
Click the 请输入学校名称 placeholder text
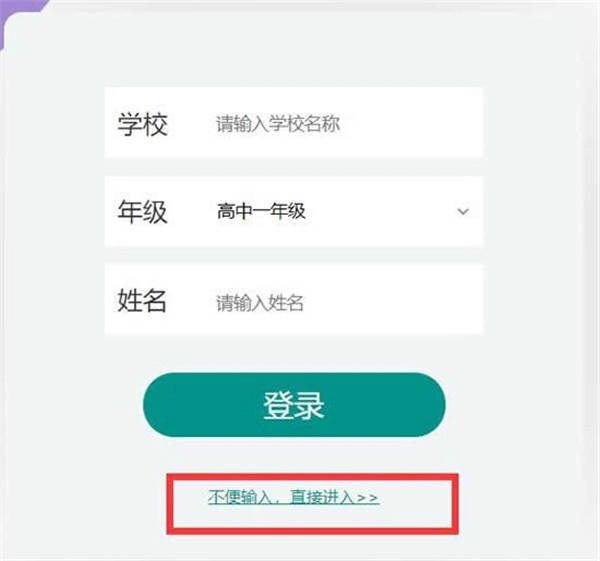(x=278, y=125)
